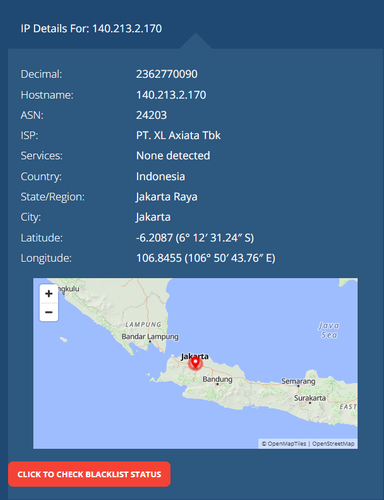Click the LAMPUNG province label on map
384x500 pixels.
point(143,324)
